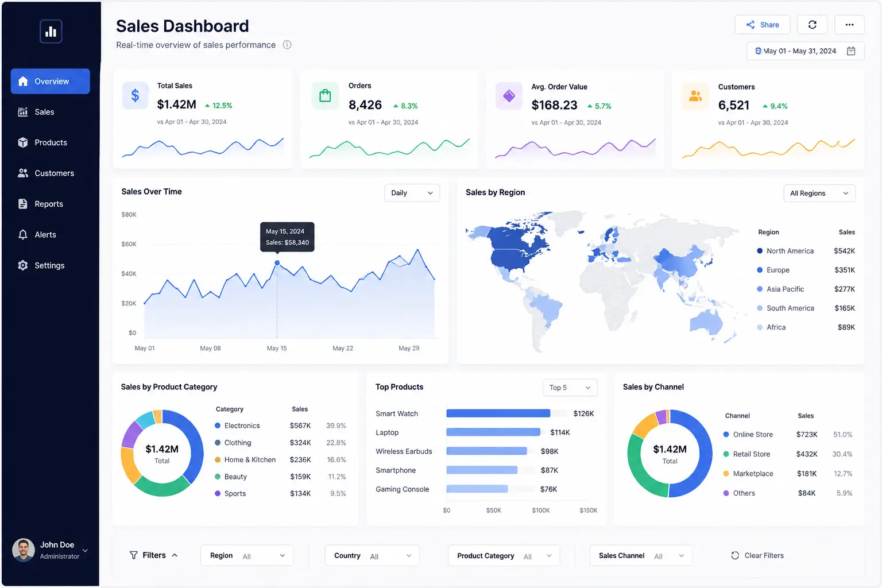Image resolution: width=882 pixels, height=588 pixels.
Task: Click the purple tag Avg. Order Value icon
Action: (x=509, y=96)
